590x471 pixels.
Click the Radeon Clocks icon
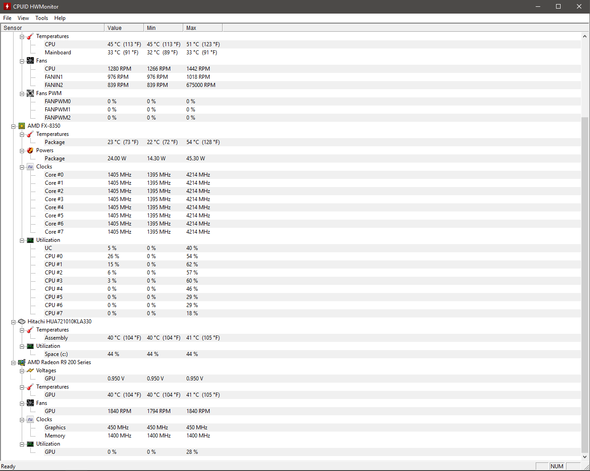tap(30, 419)
